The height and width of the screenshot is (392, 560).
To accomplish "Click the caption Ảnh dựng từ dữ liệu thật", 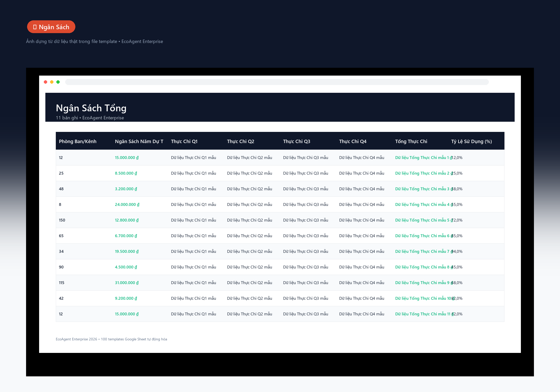I will (94, 41).
